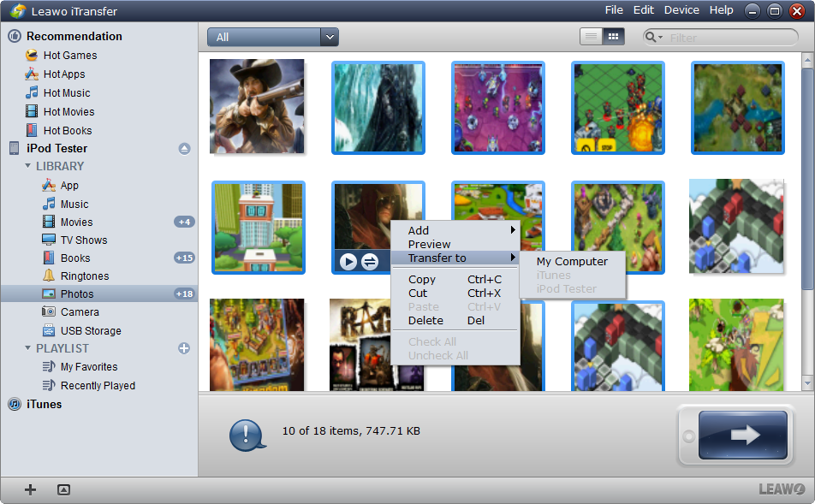Open the Help menu
Image resolution: width=815 pixels, height=504 pixels.
721,10
